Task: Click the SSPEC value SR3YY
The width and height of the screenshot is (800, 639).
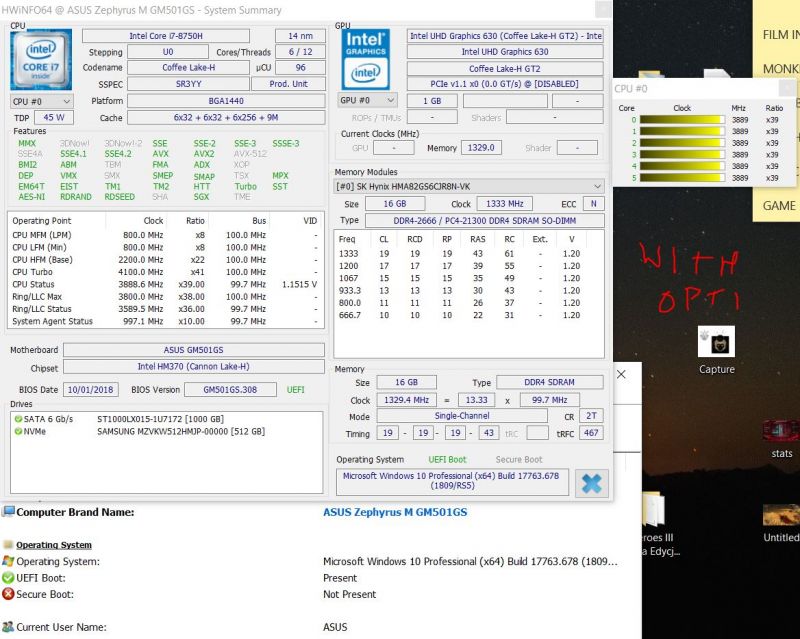Action: 188,84
